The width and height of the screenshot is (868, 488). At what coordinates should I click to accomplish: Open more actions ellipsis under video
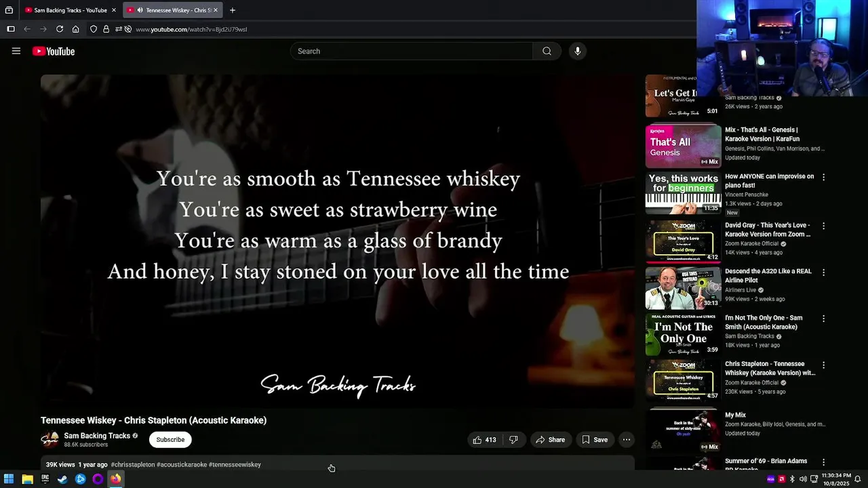tap(627, 440)
